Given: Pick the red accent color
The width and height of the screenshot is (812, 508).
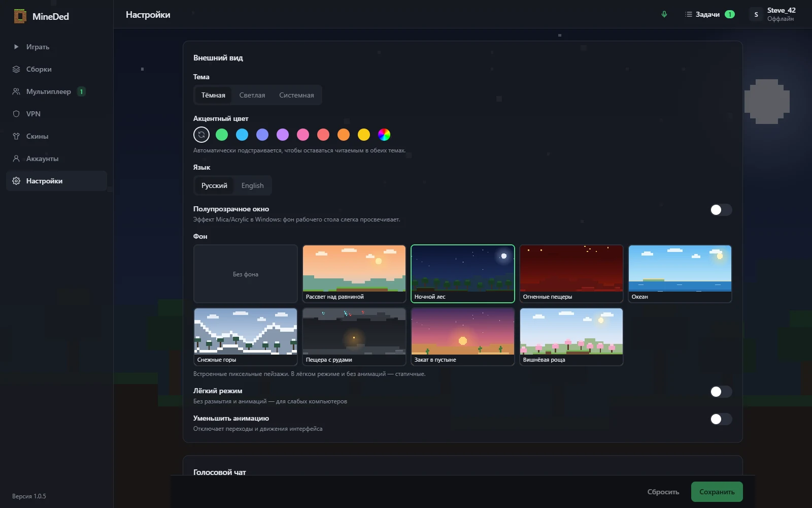Looking at the screenshot, I should point(323,135).
